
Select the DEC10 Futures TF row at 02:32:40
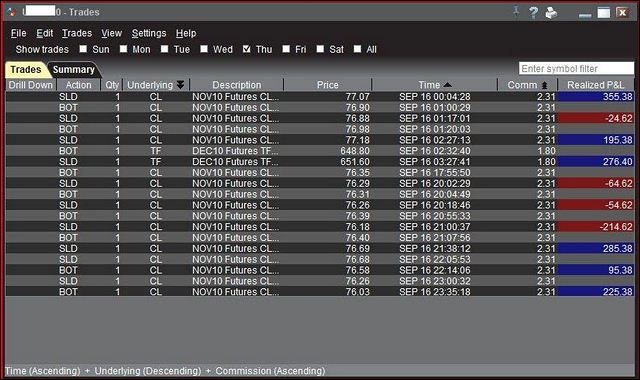[320, 151]
